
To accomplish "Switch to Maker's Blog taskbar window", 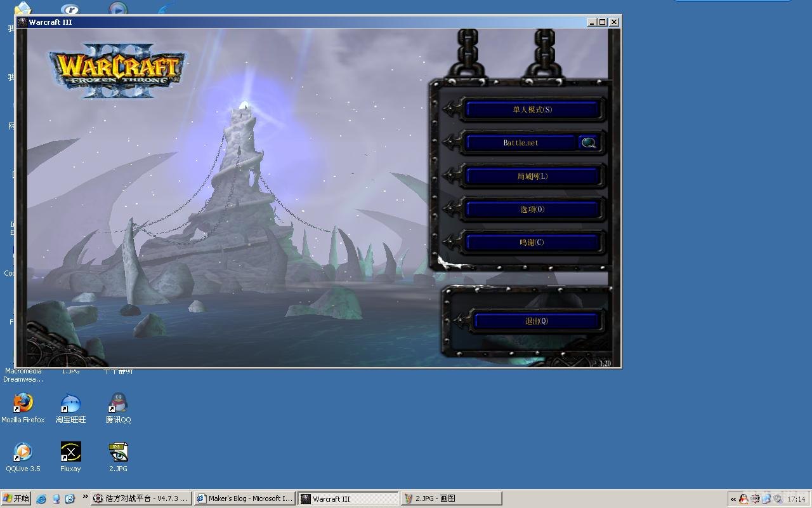I will pyautogui.click(x=245, y=498).
